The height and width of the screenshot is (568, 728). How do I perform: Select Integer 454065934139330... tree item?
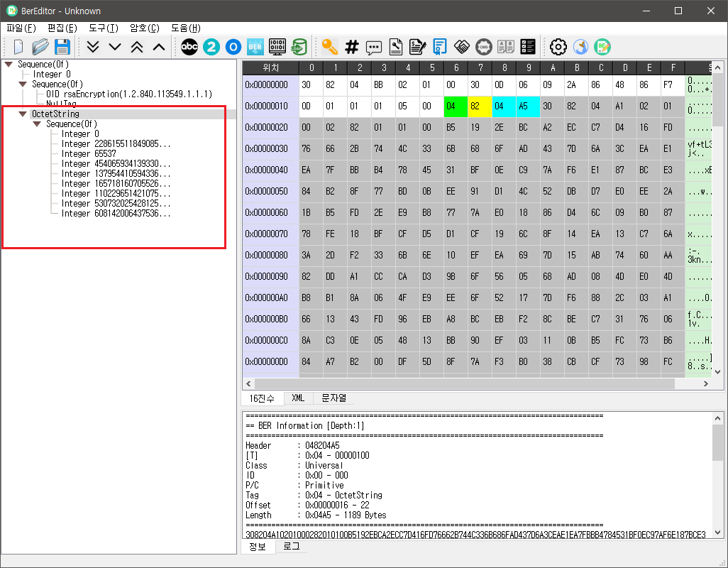coord(116,164)
